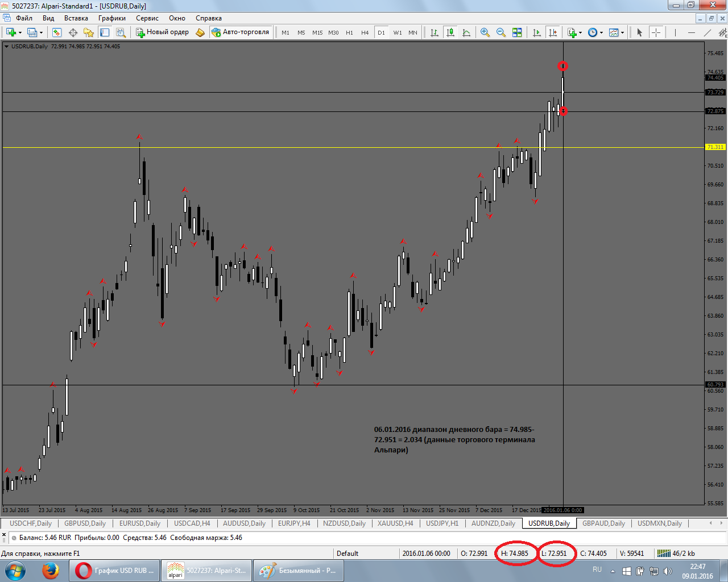Screen dimensions: 728x582
Task: Click the Default profile in status bar
Action: click(x=348, y=554)
